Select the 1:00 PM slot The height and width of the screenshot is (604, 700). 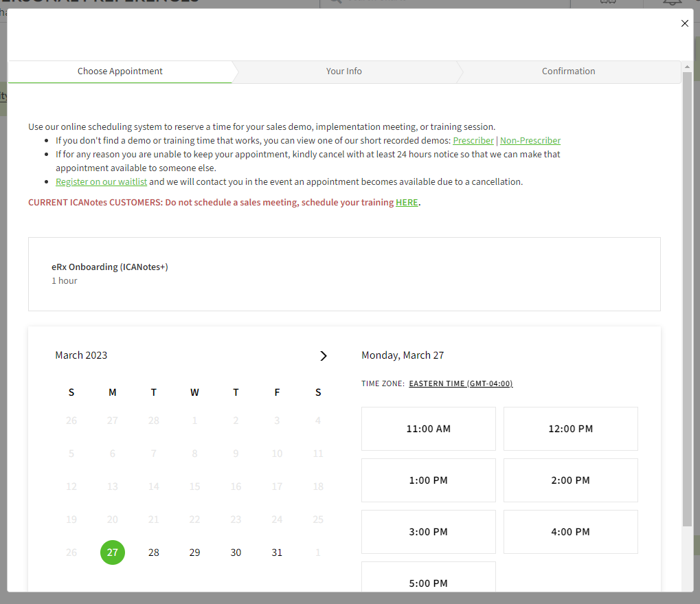429,480
